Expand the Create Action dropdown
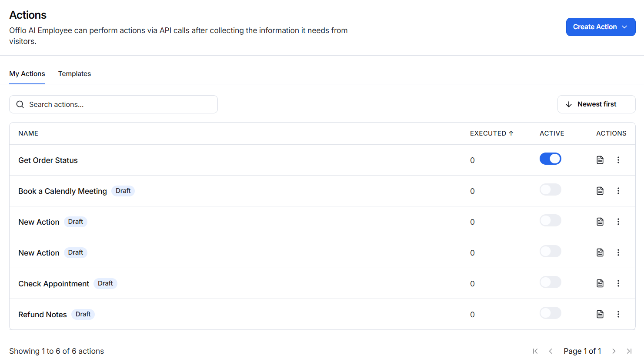Viewport: 644px width, 362px height. click(x=601, y=27)
